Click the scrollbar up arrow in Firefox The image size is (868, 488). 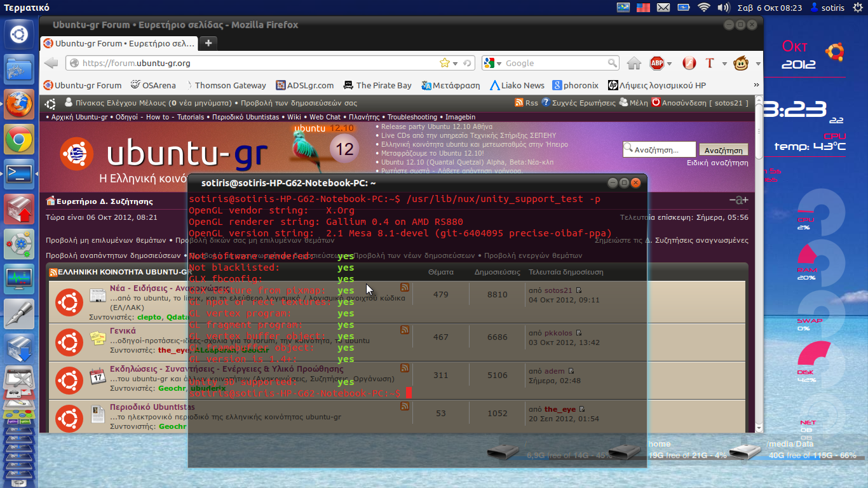coord(759,100)
